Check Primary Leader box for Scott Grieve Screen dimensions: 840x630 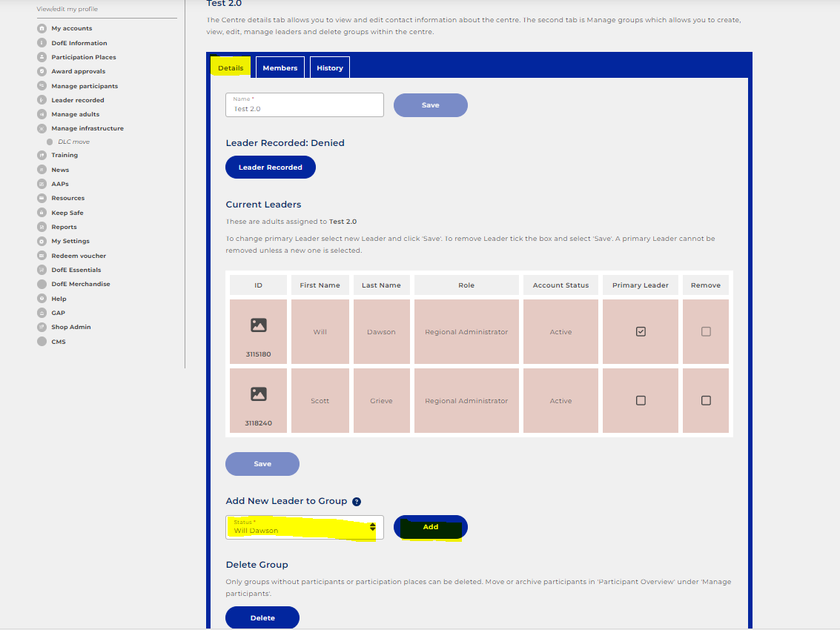tap(641, 400)
